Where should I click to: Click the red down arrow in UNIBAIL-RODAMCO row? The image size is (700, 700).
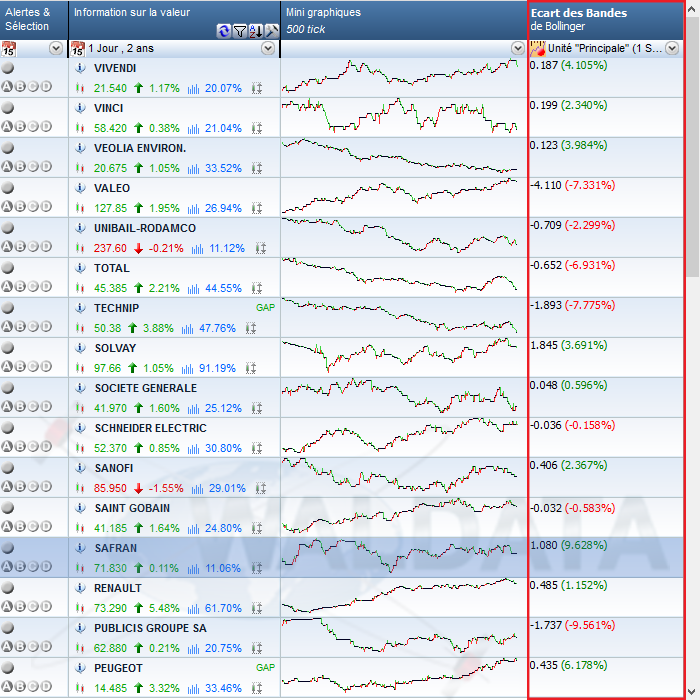click(138, 248)
